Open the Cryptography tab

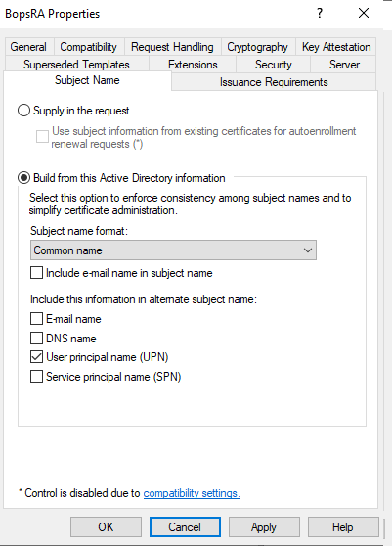pyautogui.click(x=258, y=47)
